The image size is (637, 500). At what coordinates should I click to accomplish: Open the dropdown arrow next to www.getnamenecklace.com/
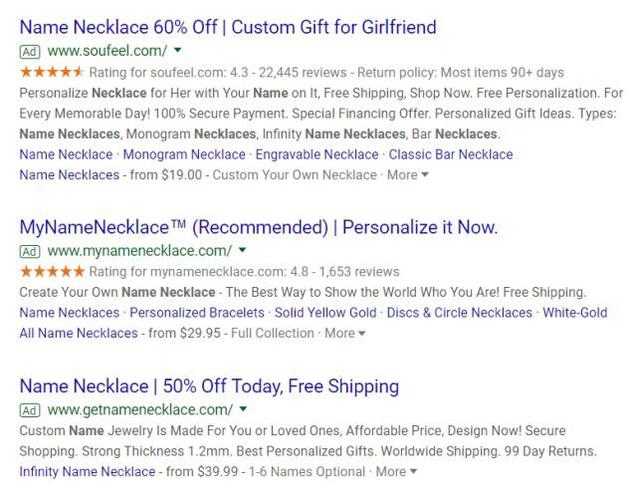243,409
